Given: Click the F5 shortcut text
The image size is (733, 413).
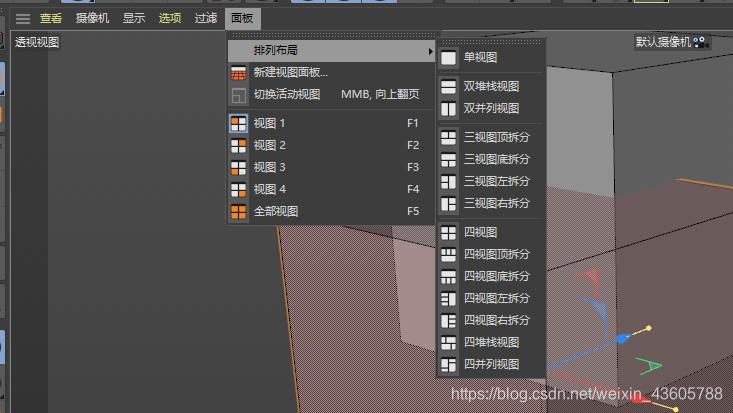Looking at the screenshot, I should coord(413,211).
